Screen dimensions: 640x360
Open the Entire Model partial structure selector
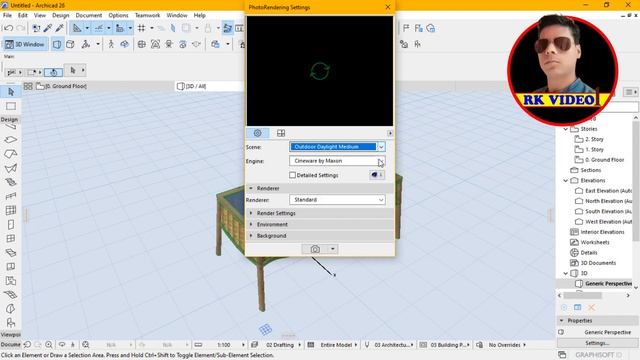click(336, 345)
